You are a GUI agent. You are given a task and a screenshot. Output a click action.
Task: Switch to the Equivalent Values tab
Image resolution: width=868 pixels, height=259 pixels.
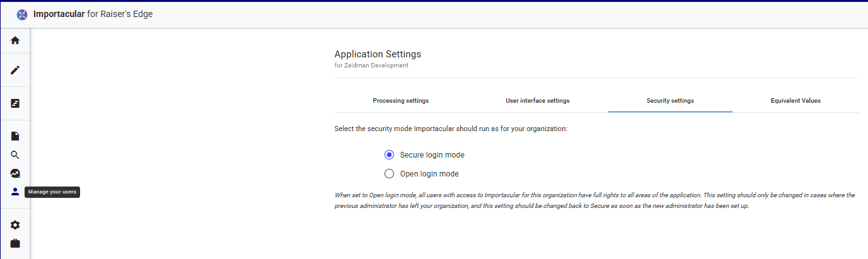point(795,101)
